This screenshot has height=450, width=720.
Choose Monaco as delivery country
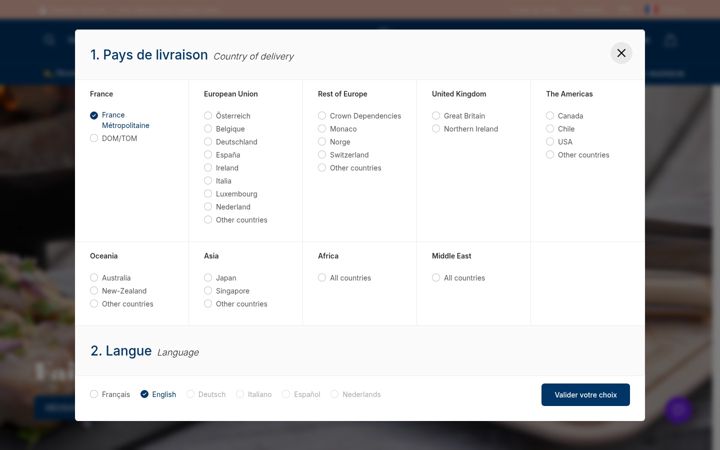pyautogui.click(x=337, y=129)
